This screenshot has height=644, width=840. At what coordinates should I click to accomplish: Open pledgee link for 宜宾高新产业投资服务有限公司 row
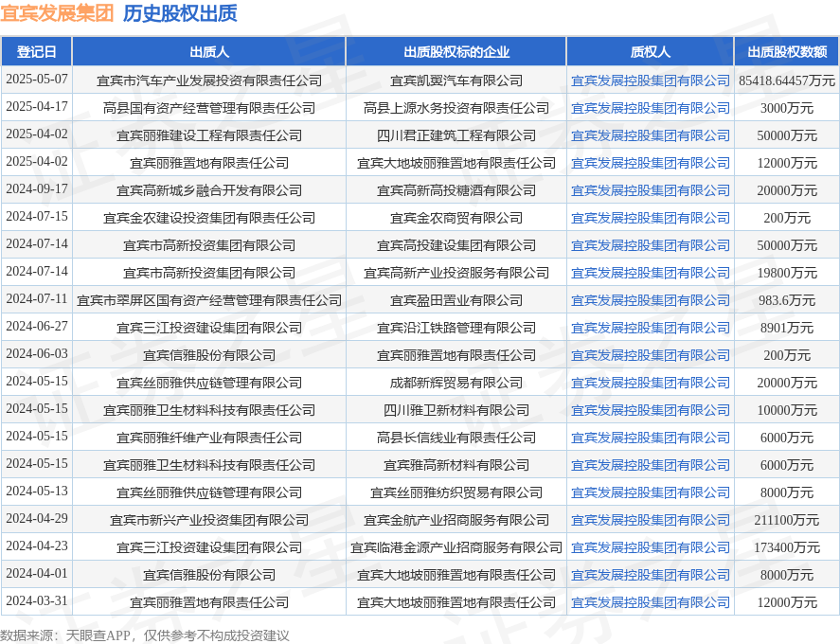[651, 273]
